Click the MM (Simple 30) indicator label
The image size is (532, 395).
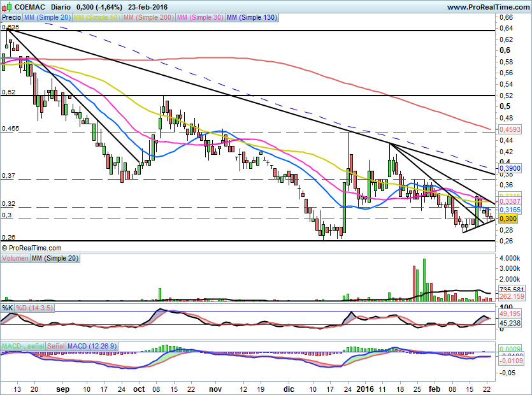[x=200, y=18]
